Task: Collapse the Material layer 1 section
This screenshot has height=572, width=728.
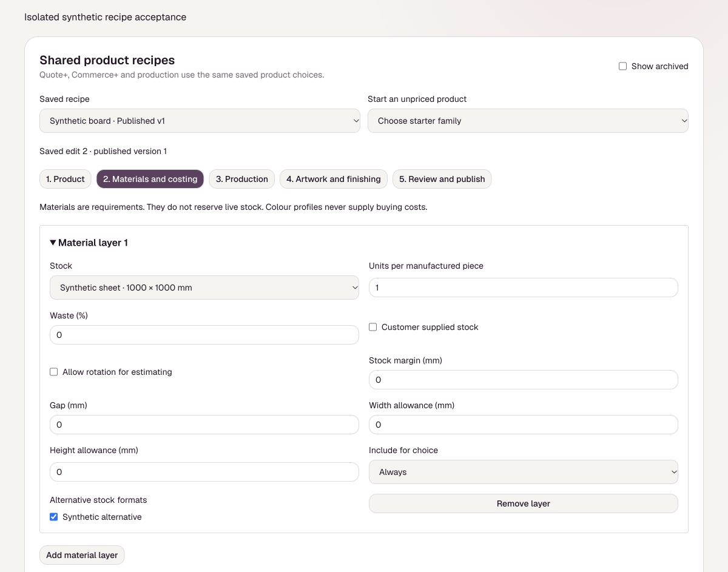Action: pos(89,243)
